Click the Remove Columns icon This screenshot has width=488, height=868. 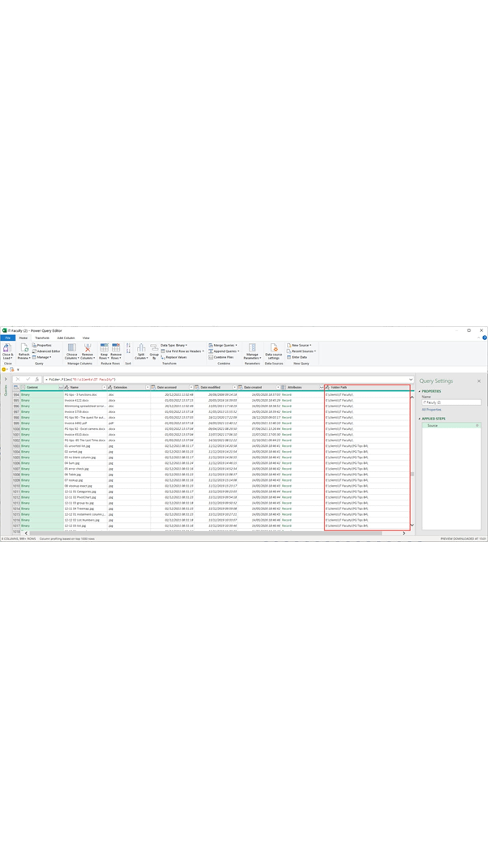point(87,348)
